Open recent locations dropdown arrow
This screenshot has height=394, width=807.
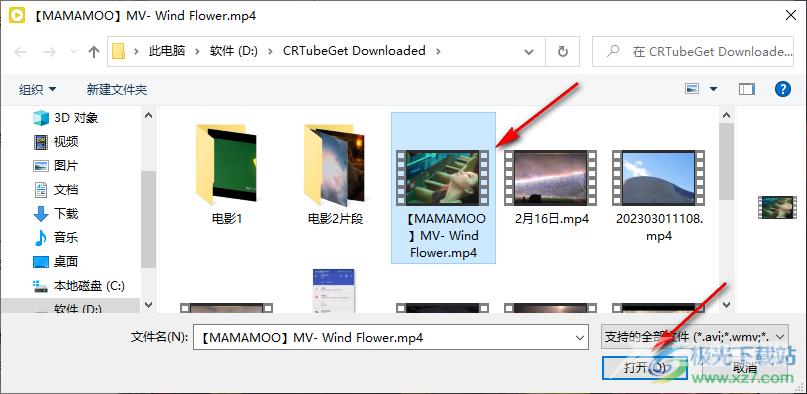[73, 51]
